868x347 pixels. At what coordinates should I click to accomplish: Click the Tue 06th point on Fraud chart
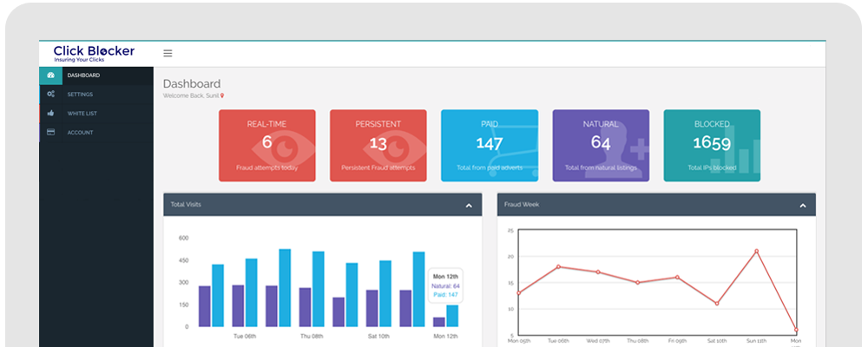(558, 266)
